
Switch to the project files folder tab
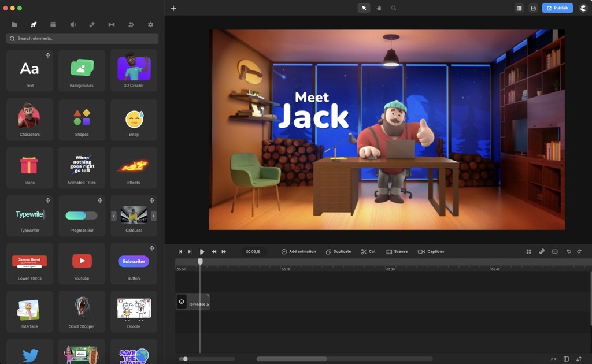click(14, 25)
